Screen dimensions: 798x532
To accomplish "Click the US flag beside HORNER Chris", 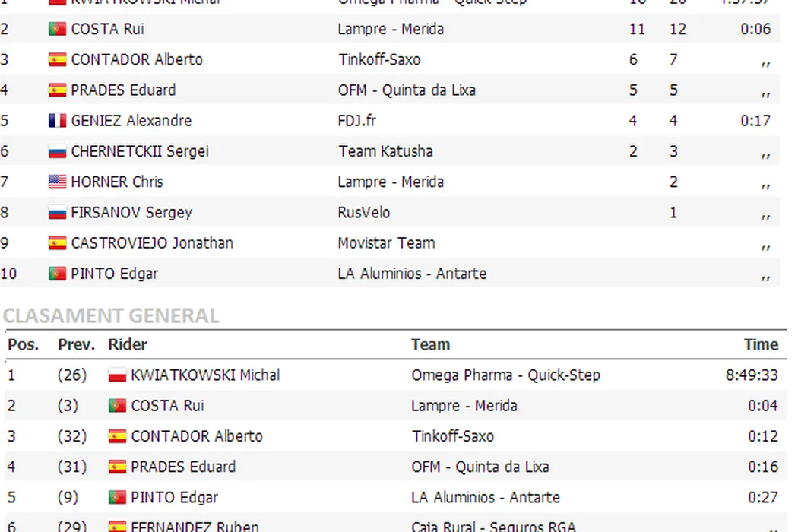I will (57, 182).
